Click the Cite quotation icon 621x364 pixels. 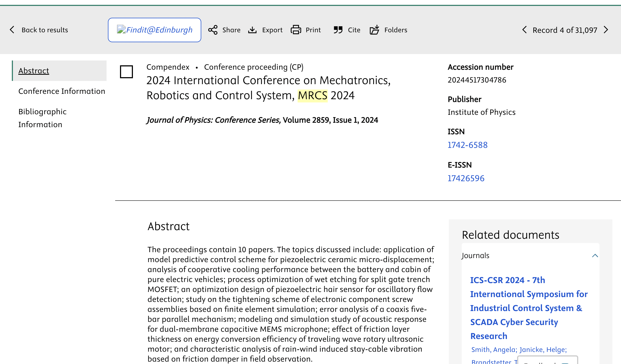point(338,30)
